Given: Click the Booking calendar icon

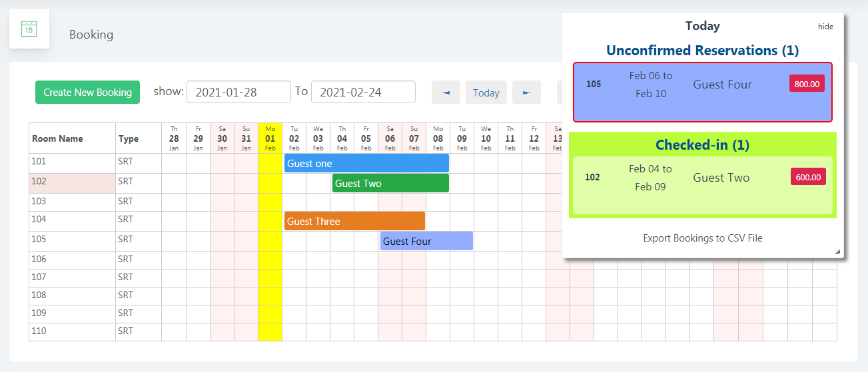Looking at the screenshot, I should coord(29,29).
